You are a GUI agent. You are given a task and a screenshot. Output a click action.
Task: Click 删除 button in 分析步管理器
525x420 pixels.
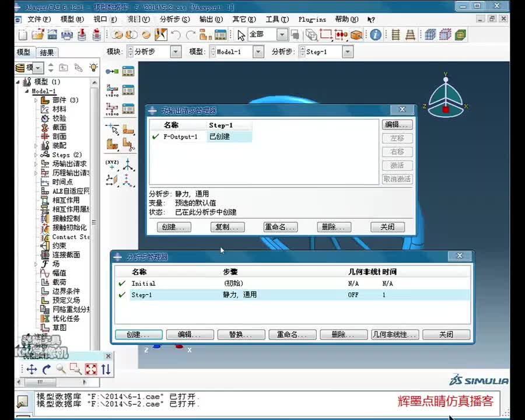344,335
